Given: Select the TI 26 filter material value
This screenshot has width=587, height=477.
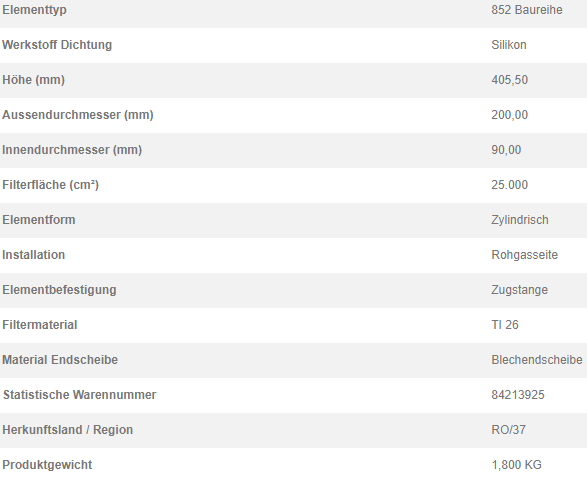Looking at the screenshot, I should (x=505, y=325).
